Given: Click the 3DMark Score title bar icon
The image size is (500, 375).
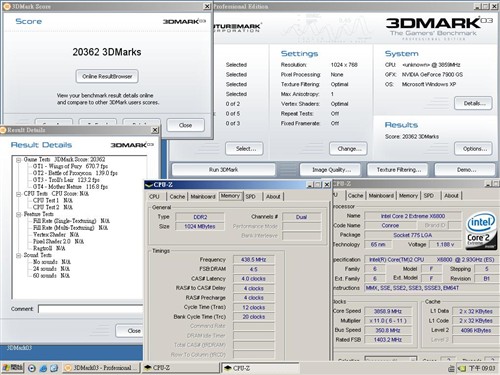Looking at the screenshot, I should [x=6, y=6].
